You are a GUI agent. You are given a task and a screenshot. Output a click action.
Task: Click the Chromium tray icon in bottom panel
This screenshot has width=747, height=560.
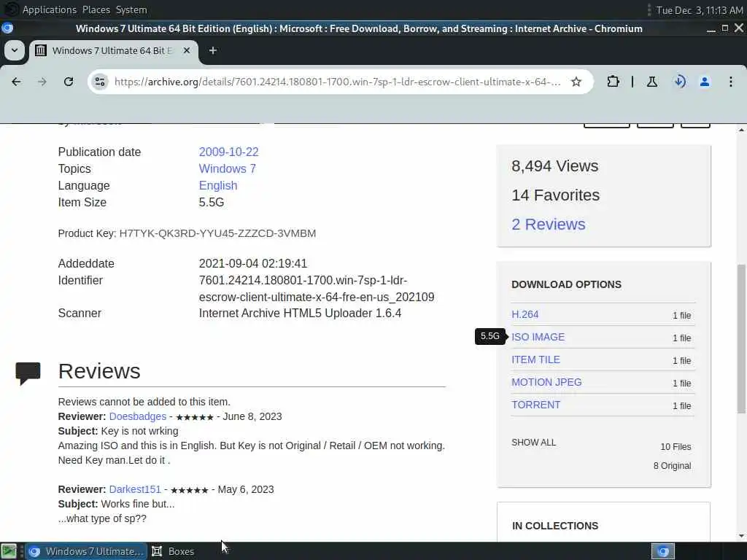[x=662, y=551]
